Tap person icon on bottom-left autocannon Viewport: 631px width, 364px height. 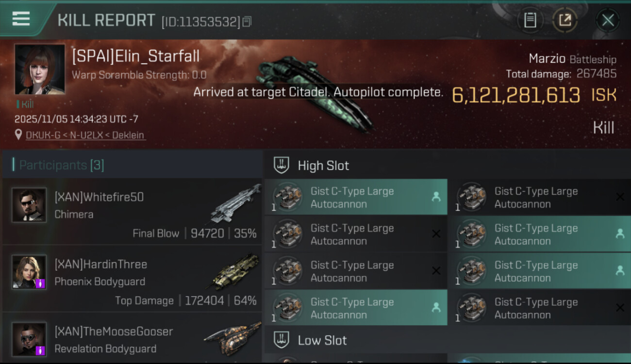pos(436,307)
